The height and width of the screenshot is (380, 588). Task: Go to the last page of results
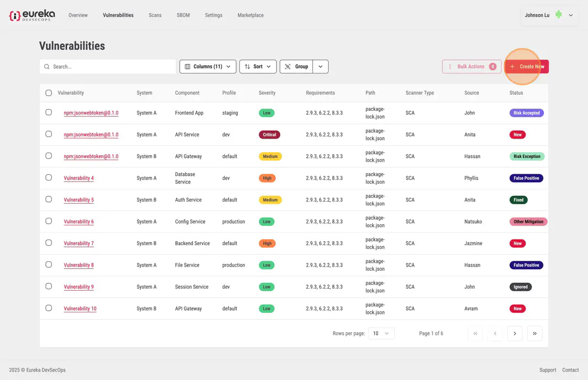click(x=534, y=333)
